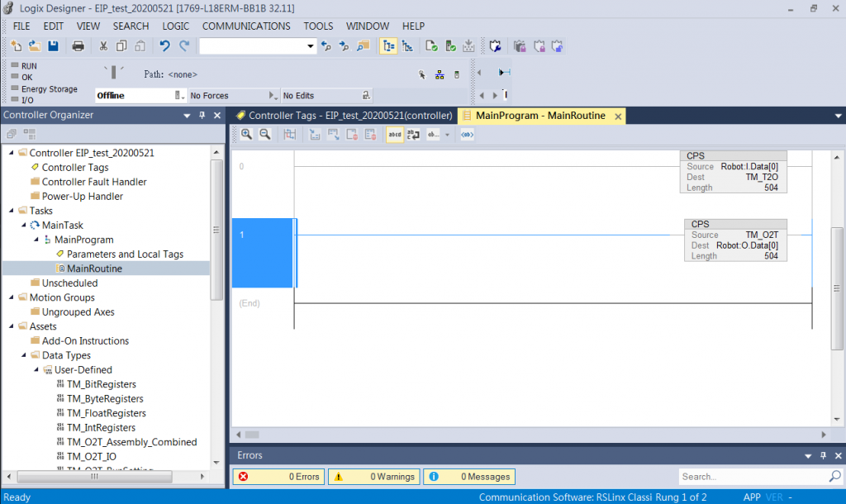
Task: Switch to the Controller Tags tab
Action: [344, 116]
